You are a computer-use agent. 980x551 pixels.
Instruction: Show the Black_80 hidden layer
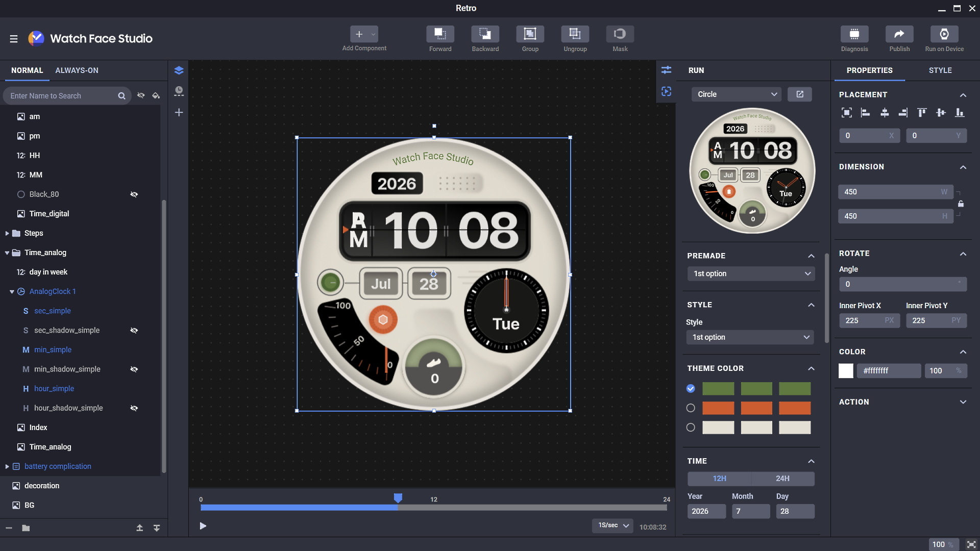134,194
